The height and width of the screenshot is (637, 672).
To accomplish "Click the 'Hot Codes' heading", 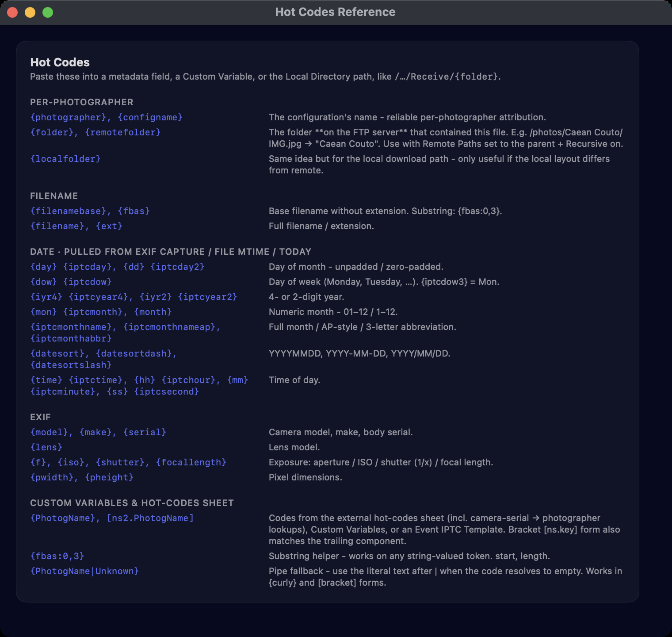I will [60, 62].
